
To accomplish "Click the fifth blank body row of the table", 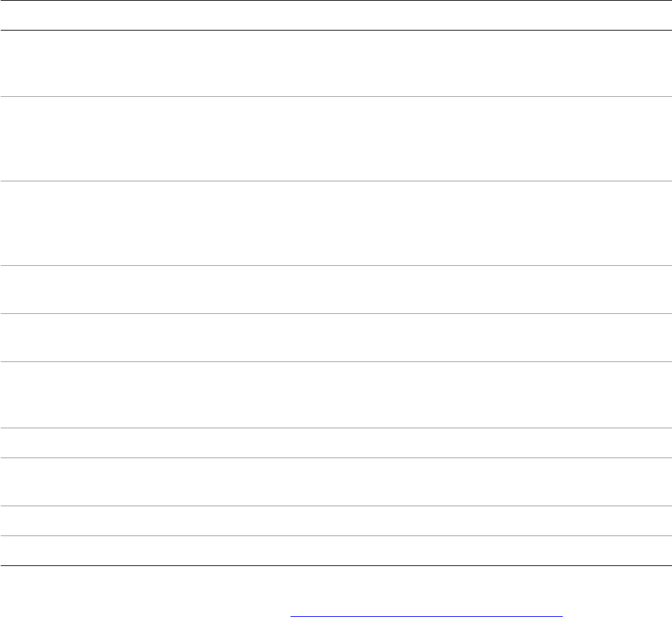I will click(x=336, y=337).
